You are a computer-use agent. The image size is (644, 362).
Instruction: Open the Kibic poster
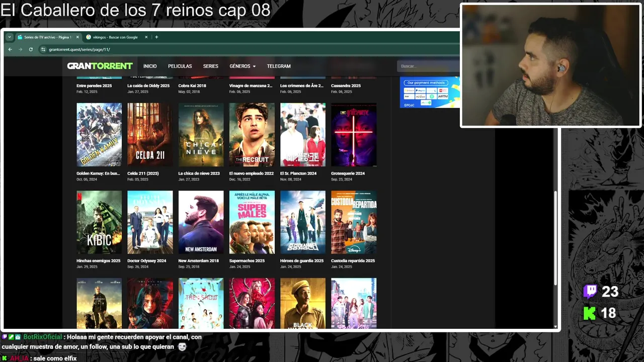(99, 222)
